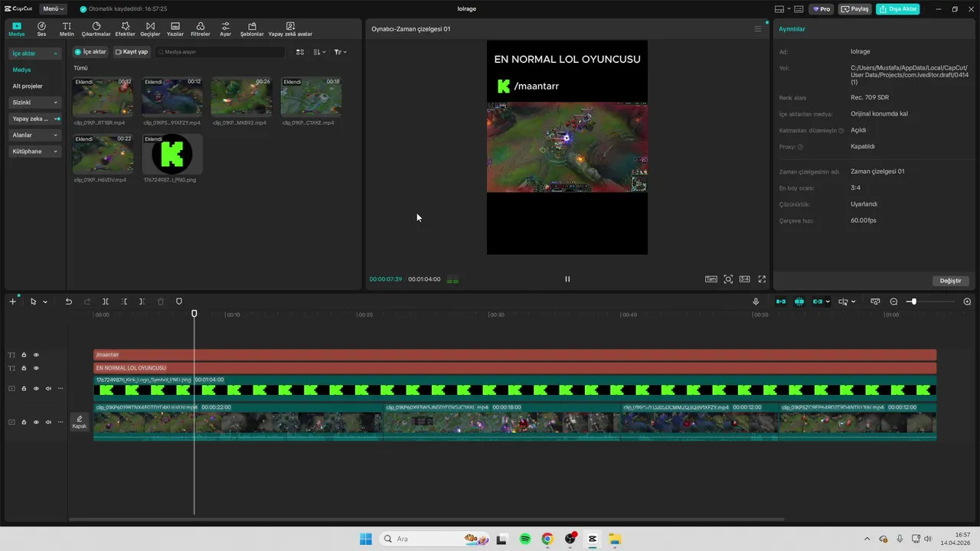Zoom in the timeline
980x551 pixels.
(967, 302)
